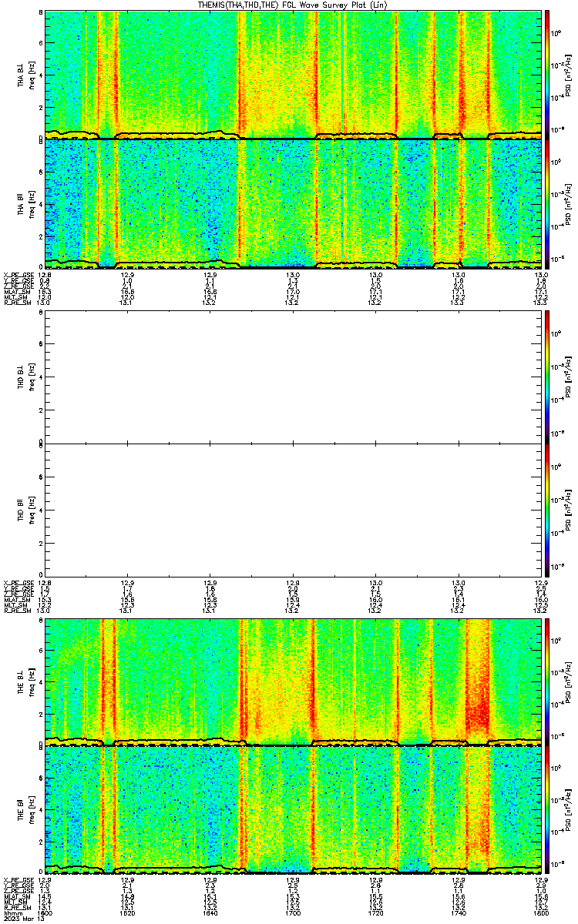Click the THA B-perpendicular freq [Hz] axis label
Image resolution: width=578 pixels, height=924 pixels.
click(x=32, y=75)
